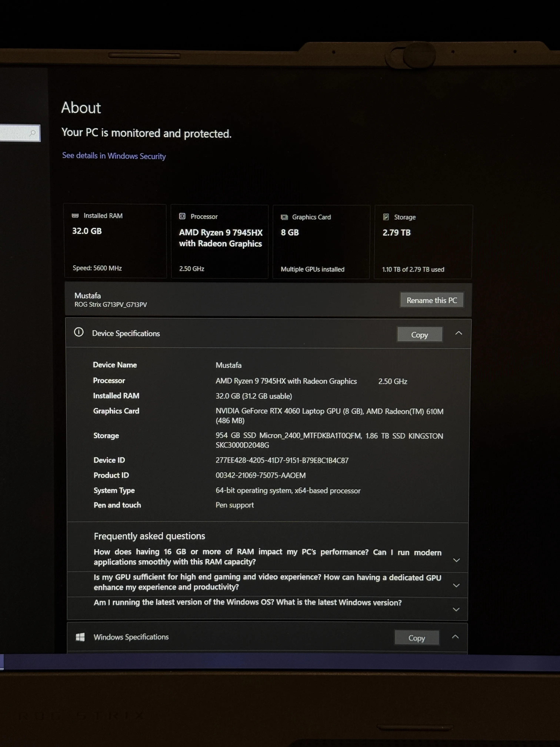Click the magnifier icon in the search box

(x=33, y=133)
